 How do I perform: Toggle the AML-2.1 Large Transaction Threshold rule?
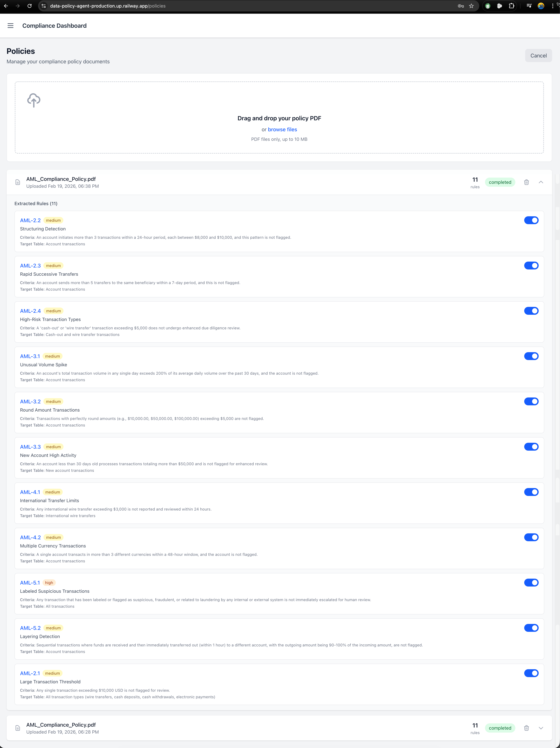point(531,674)
